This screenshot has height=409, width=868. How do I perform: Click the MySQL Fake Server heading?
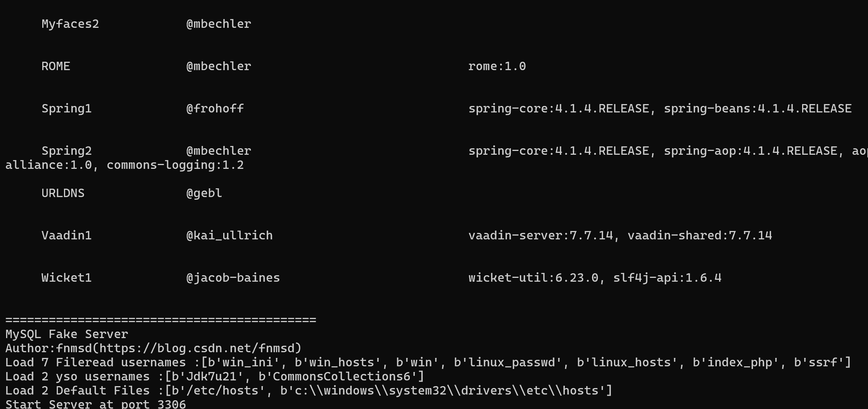[67, 334]
